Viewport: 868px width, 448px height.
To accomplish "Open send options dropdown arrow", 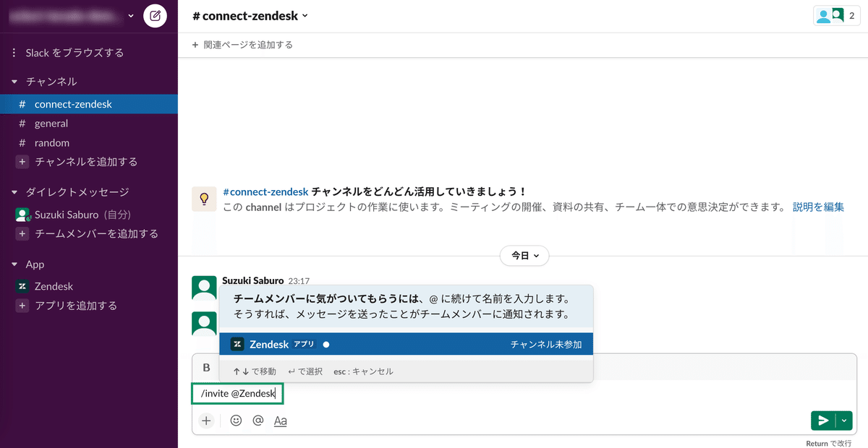I will click(x=844, y=421).
